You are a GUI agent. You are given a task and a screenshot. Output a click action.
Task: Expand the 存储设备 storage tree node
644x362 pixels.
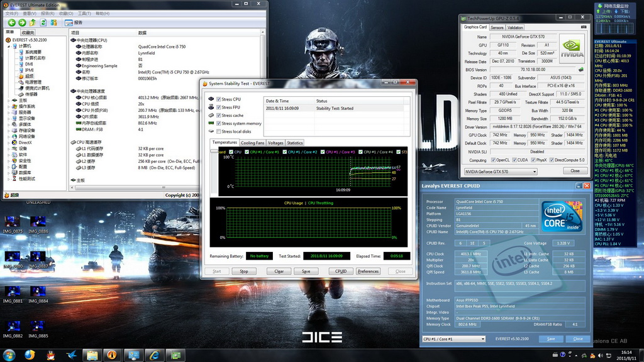[9, 131]
